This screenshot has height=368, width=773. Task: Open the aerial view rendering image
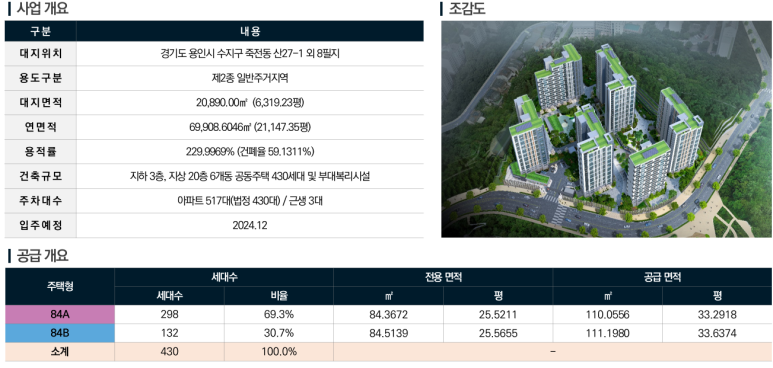coord(606,129)
